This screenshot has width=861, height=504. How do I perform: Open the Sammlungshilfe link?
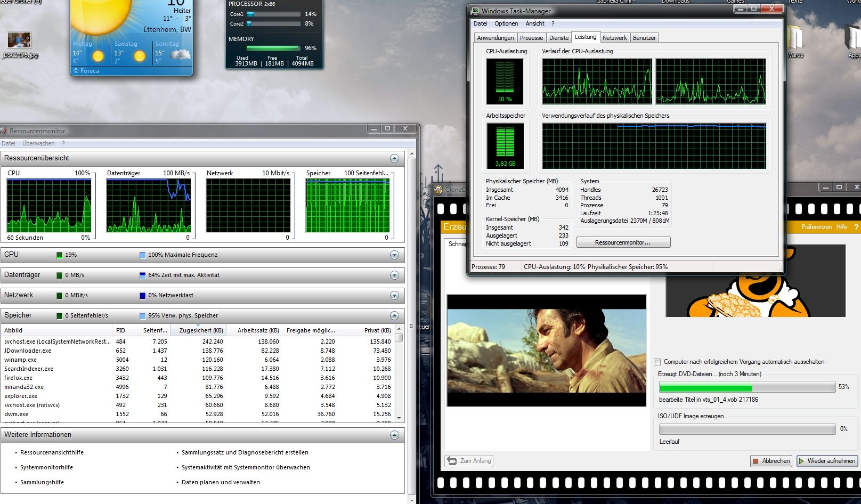coord(42,482)
